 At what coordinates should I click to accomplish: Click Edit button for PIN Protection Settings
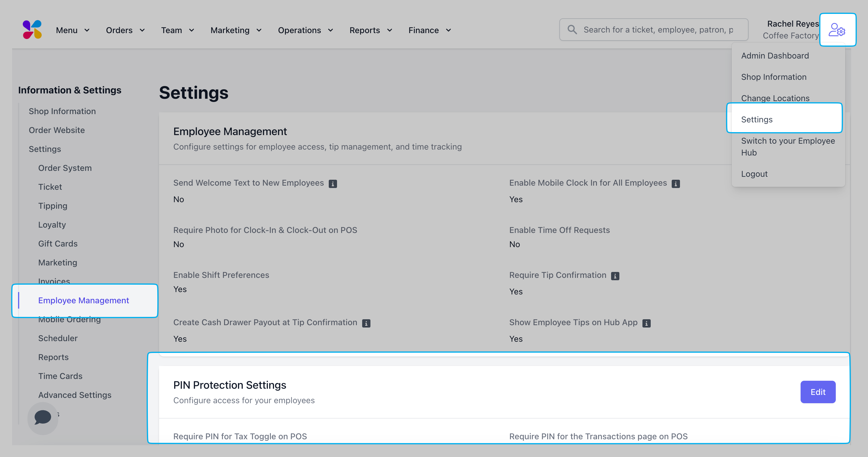pos(817,392)
